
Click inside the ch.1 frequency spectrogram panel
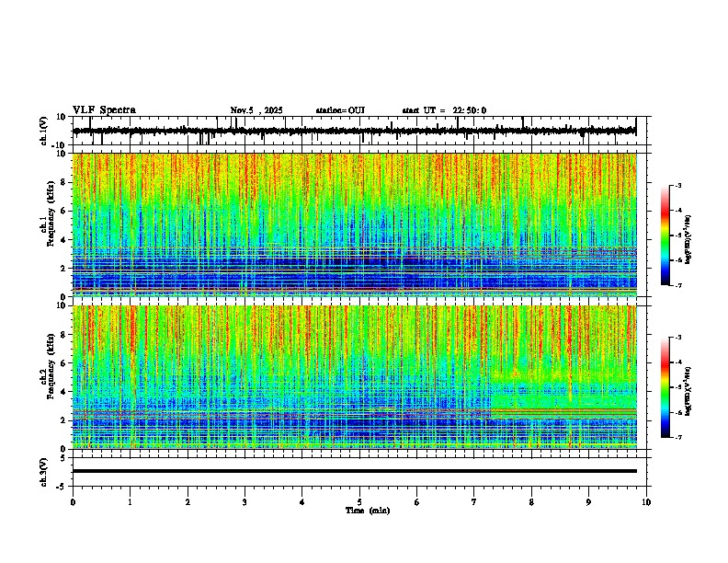point(354,224)
